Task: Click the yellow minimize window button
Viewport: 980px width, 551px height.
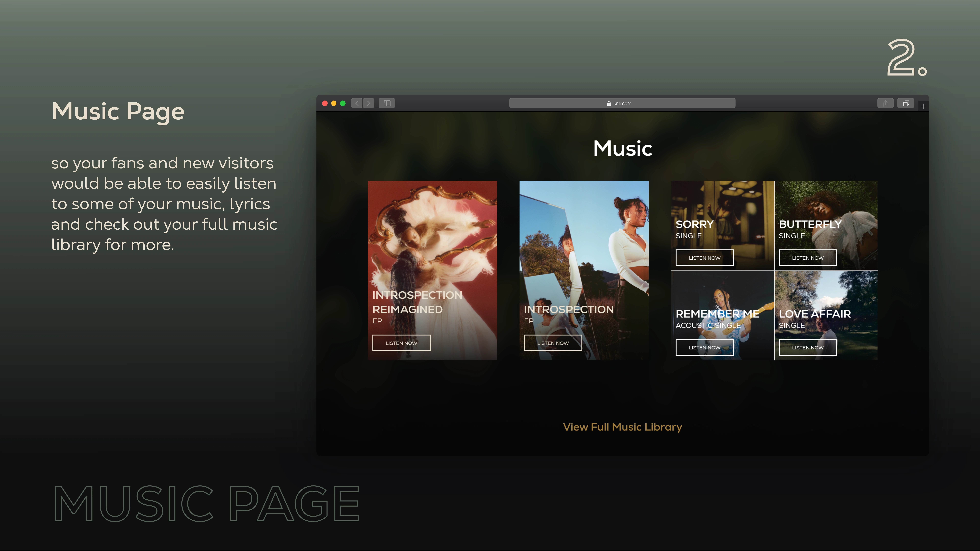Action: tap(334, 103)
